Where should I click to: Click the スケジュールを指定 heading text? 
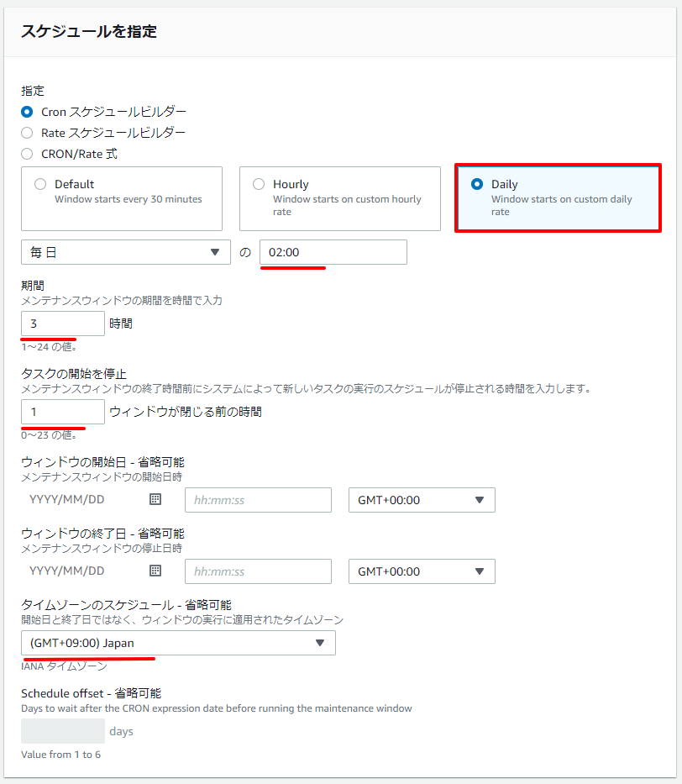89,31
